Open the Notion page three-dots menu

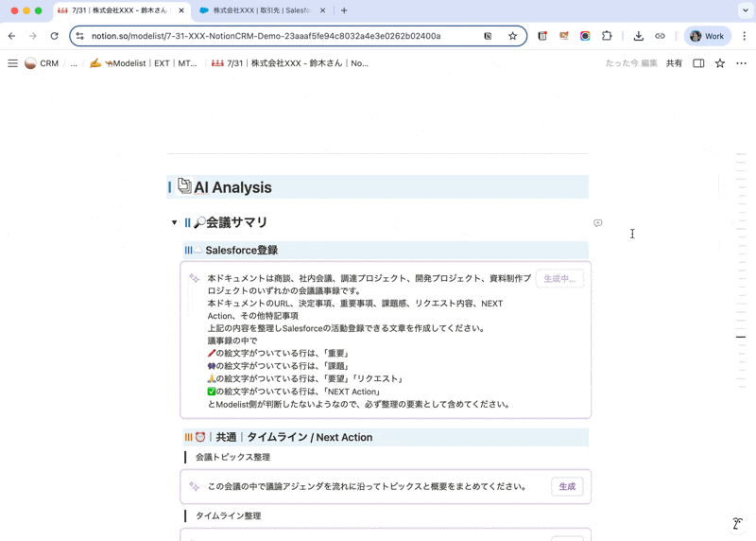(x=741, y=63)
